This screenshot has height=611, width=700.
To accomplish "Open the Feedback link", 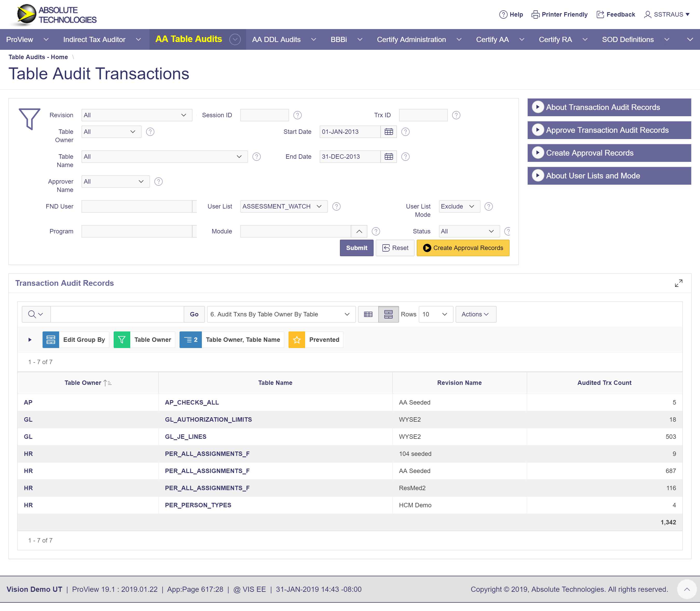I will pyautogui.click(x=616, y=14).
